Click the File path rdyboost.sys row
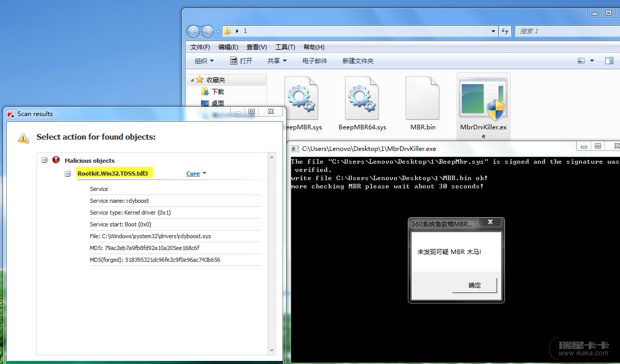 (x=175, y=236)
